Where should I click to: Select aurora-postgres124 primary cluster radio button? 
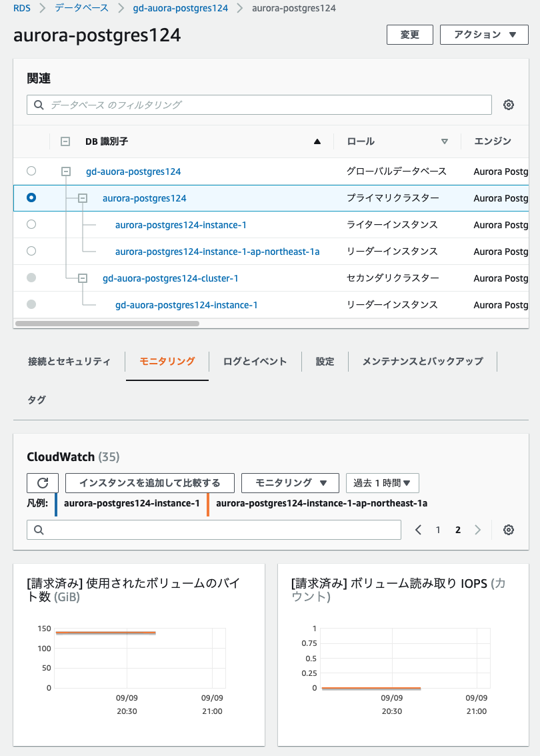31,198
